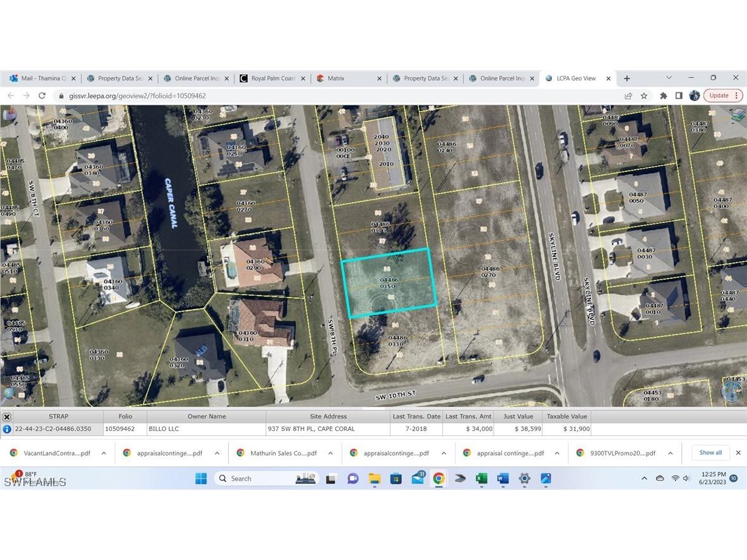Viewport: 747px width, 560px height.
Task: Click the Update browser button
Action: pyautogui.click(x=718, y=95)
